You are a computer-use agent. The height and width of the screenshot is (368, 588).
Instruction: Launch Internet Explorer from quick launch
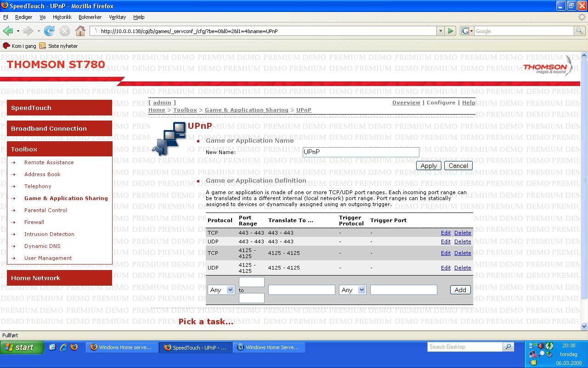pyautogui.click(x=63, y=347)
